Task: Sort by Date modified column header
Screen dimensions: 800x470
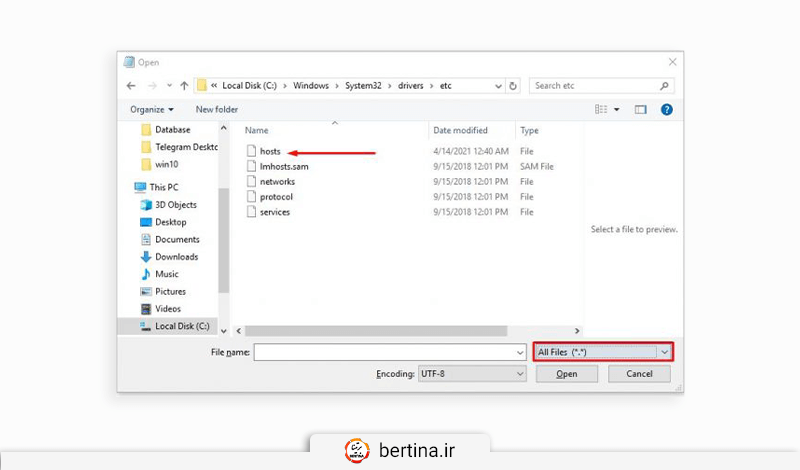Action: point(460,131)
